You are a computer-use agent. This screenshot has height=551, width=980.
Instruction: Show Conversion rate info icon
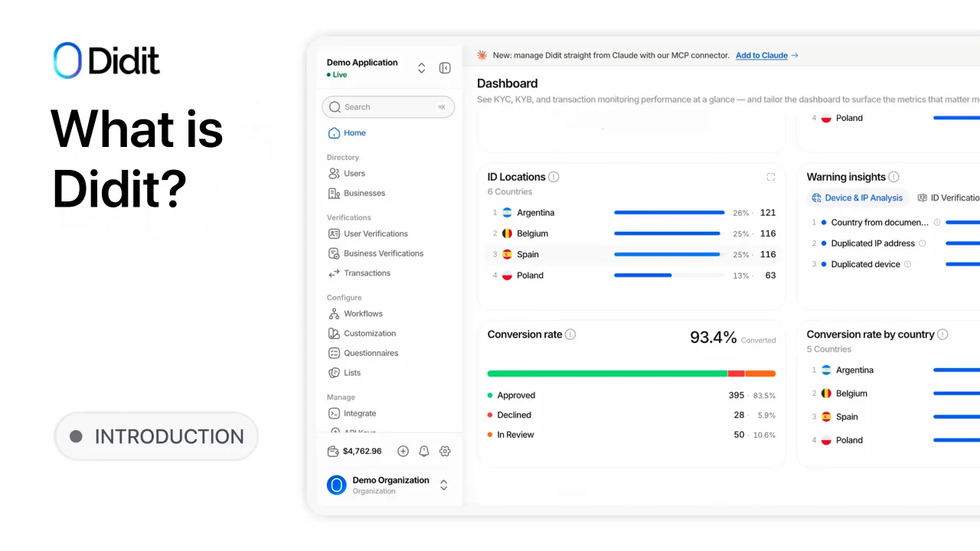(570, 334)
